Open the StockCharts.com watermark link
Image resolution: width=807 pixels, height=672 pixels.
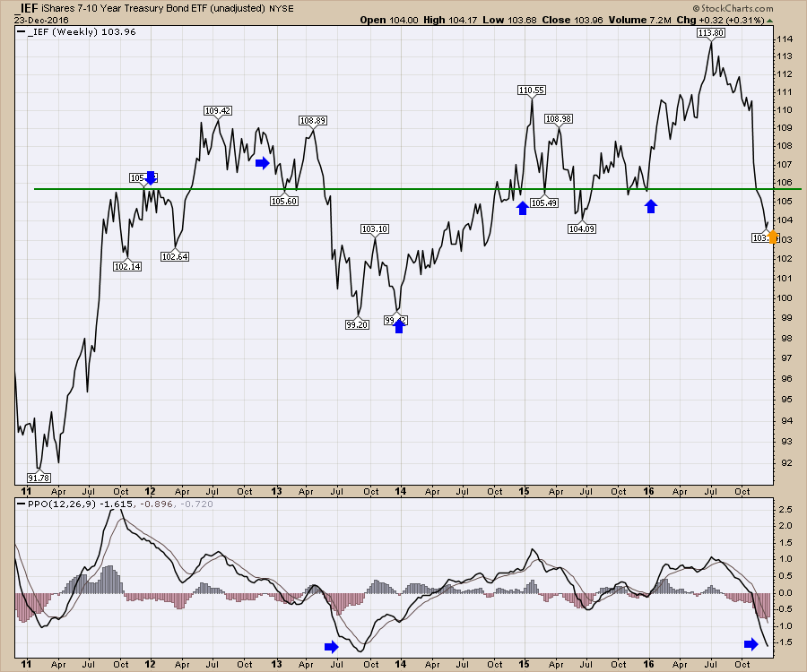point(733,8)
